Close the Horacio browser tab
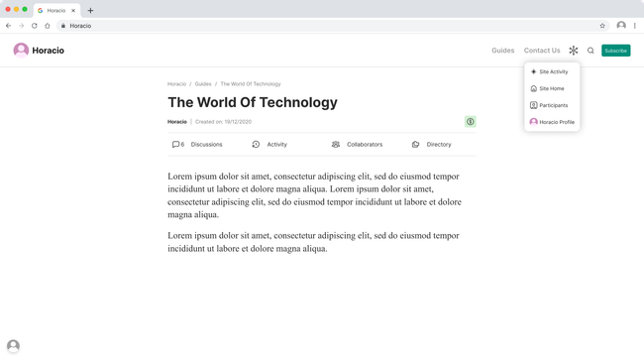Image resolution: width=644 pixels, height=359 pixels. (x=73, y=11)
